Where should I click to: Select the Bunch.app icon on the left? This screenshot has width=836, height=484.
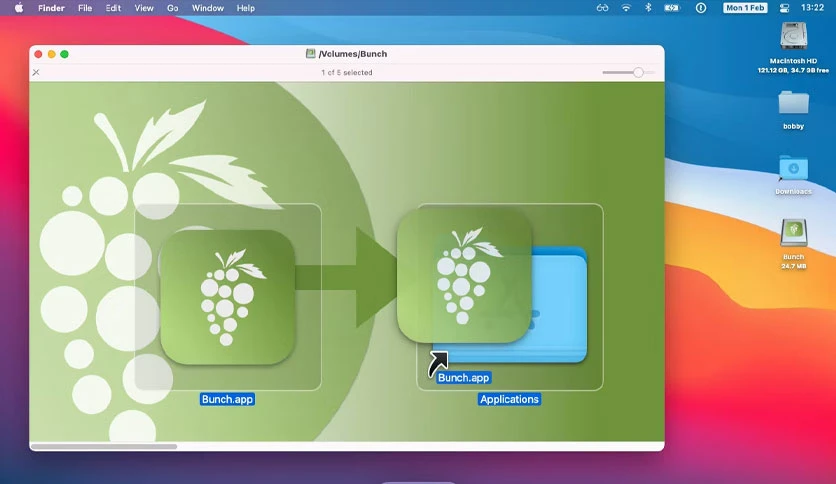(x=228, y=297)
